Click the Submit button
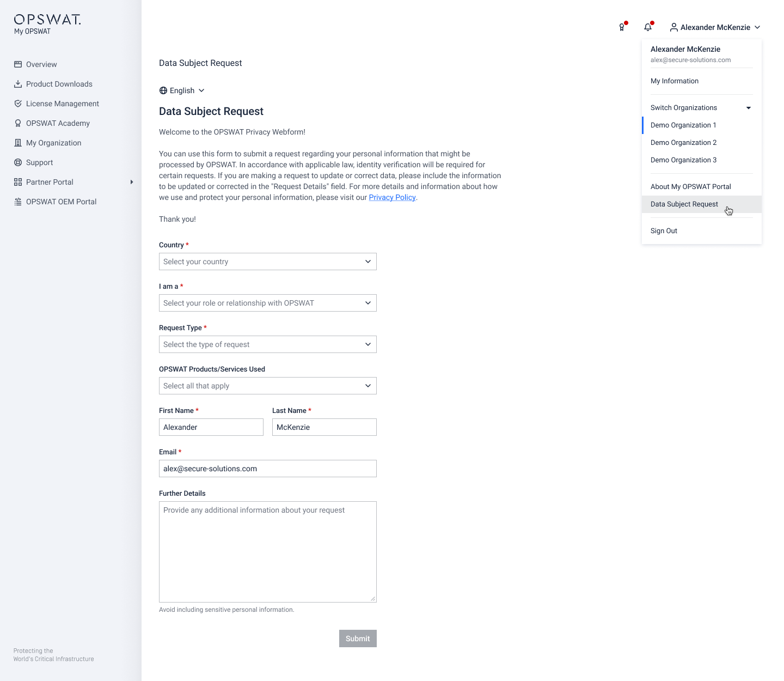 (358, 639)
